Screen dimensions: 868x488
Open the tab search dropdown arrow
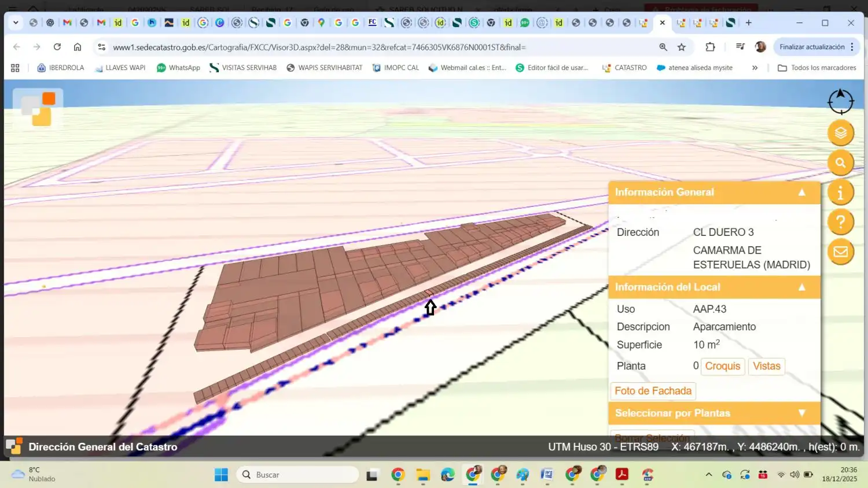point(16,23)
